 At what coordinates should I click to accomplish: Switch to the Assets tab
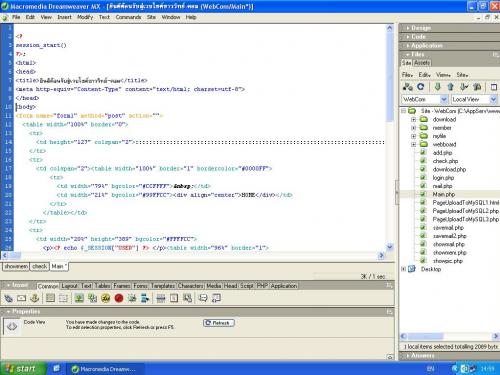coord(422,63)
